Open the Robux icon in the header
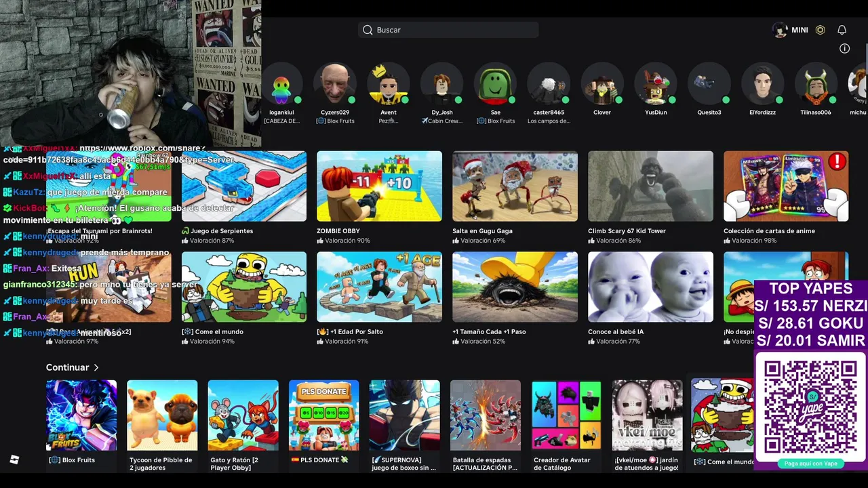The height and width of the screenshot is (488, 868). (821, 30)
